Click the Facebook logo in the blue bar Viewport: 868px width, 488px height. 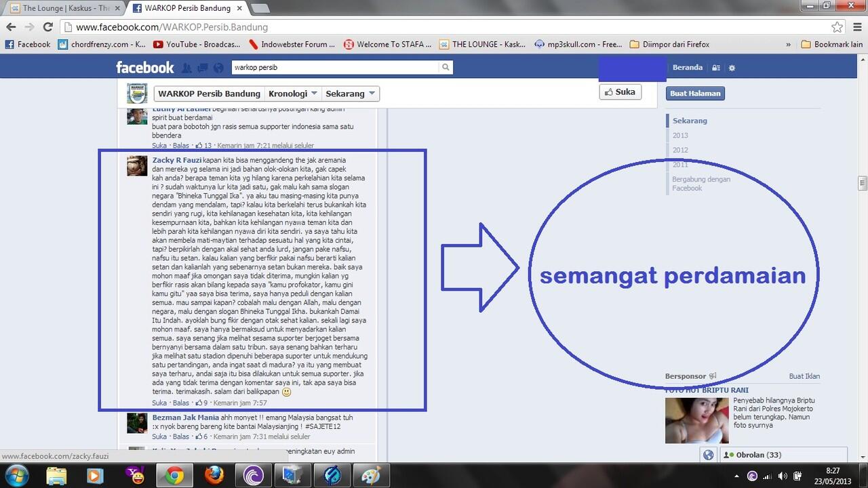pyautogui.click(x=144, y=67)
